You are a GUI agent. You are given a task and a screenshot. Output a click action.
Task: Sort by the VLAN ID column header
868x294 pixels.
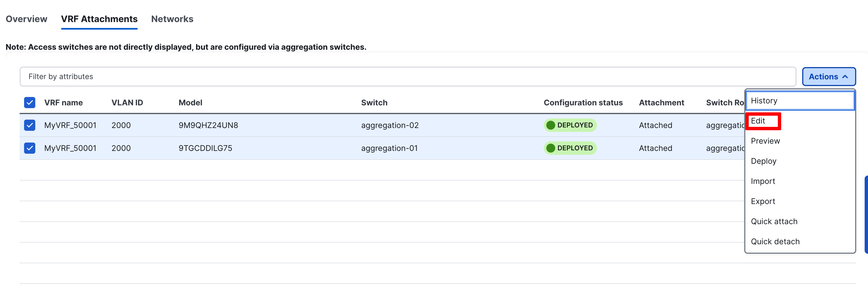tap(127, 103)
